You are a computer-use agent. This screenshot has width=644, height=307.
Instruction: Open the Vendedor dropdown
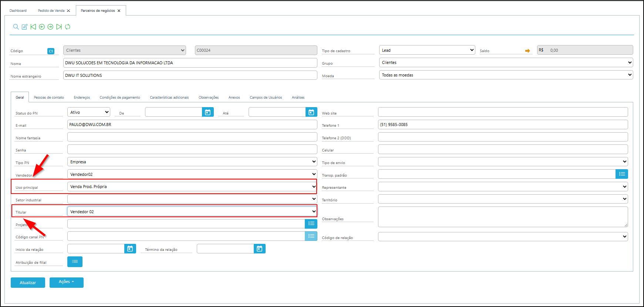[192, 174]
